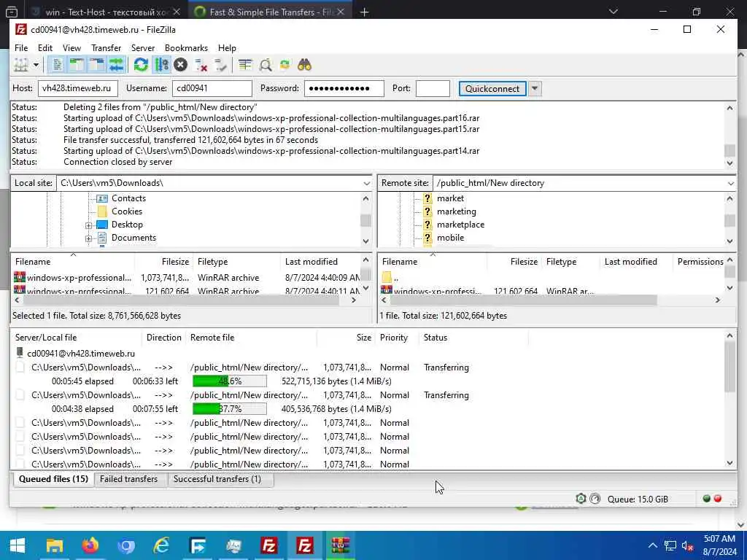Click the network tray icon
747x560 pixels.
click(670, 545)
